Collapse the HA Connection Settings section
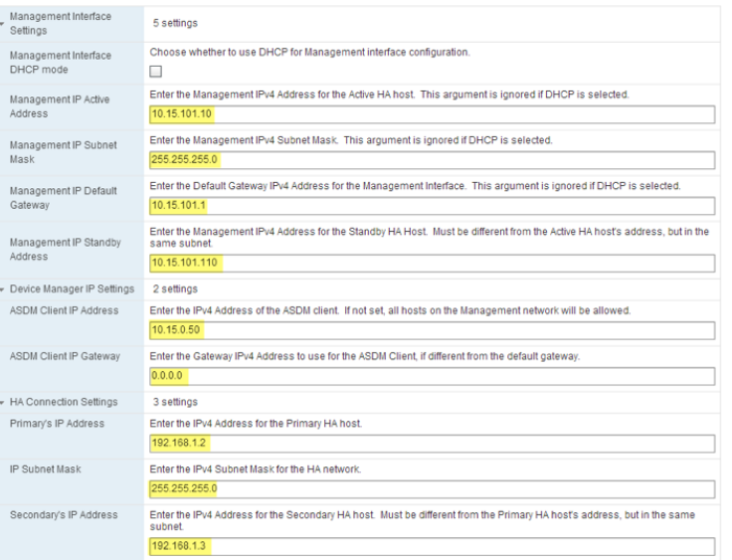732x560 pixels. [x=5, y=402]
